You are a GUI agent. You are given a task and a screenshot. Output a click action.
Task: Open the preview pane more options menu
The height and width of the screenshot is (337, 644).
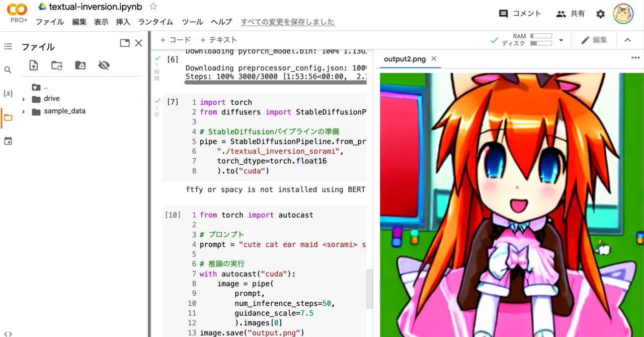635,58
